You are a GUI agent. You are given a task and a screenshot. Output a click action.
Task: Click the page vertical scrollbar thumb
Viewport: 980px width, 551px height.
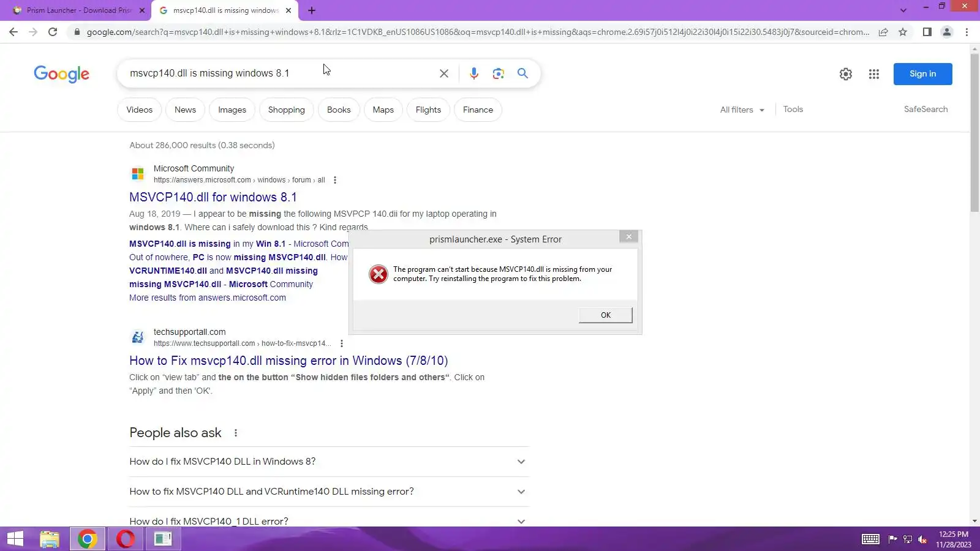click(x=974, y=133)
